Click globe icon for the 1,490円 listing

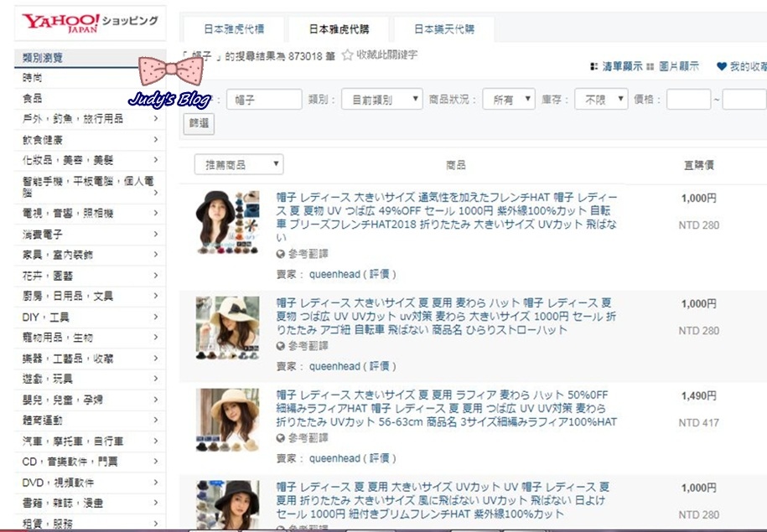coord(280,437)
